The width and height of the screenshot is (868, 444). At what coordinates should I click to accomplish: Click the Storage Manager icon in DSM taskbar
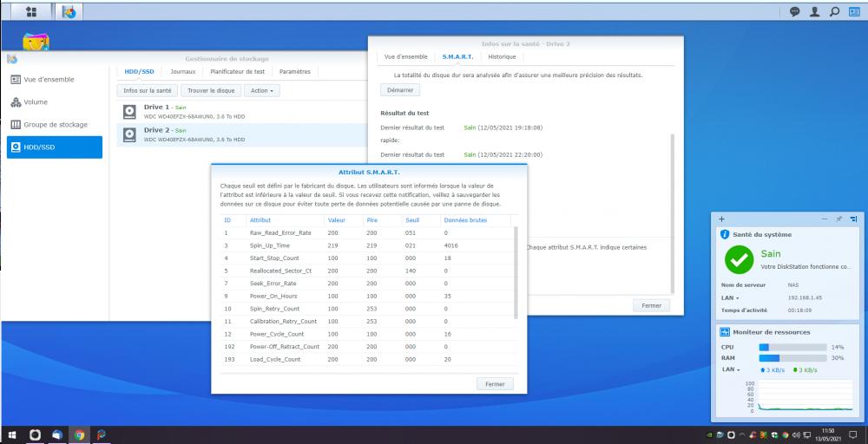click(69, 11)
